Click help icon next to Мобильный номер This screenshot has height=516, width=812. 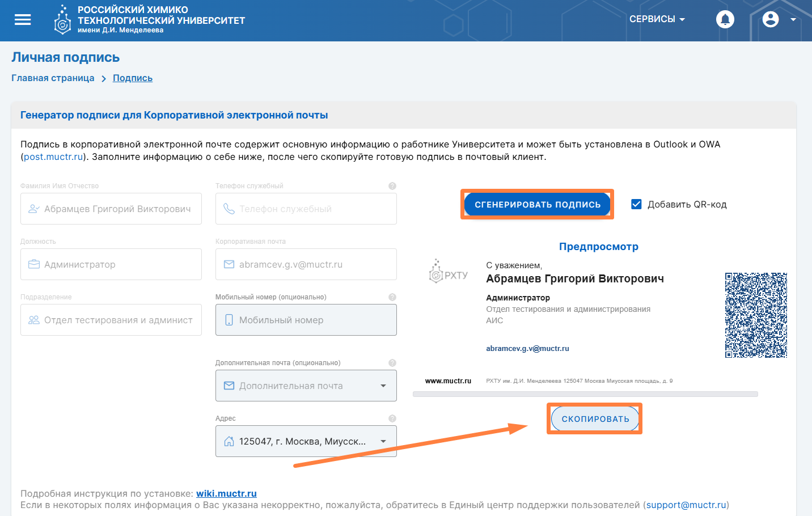coord(392,297)
